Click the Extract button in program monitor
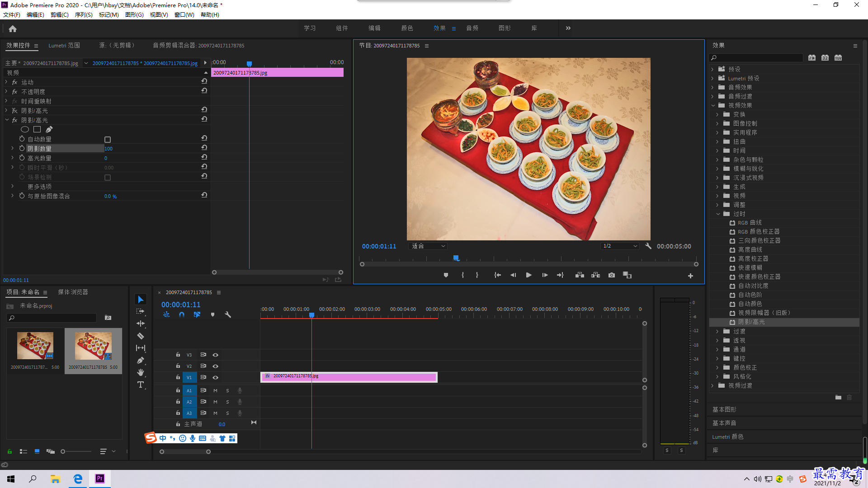 point(595,275)
